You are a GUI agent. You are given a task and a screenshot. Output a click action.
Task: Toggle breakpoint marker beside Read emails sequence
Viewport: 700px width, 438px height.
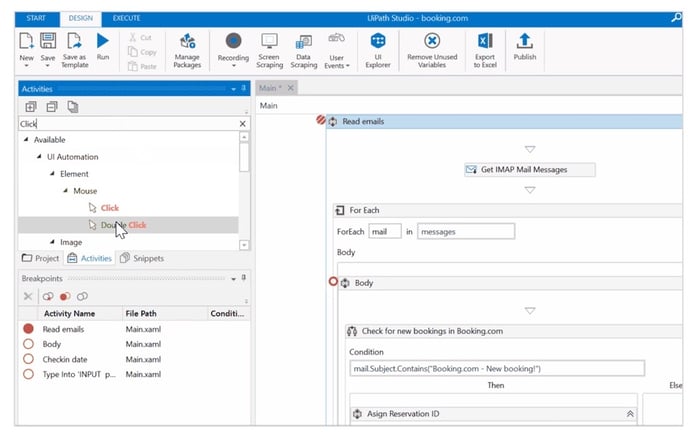tap(321, 120)
